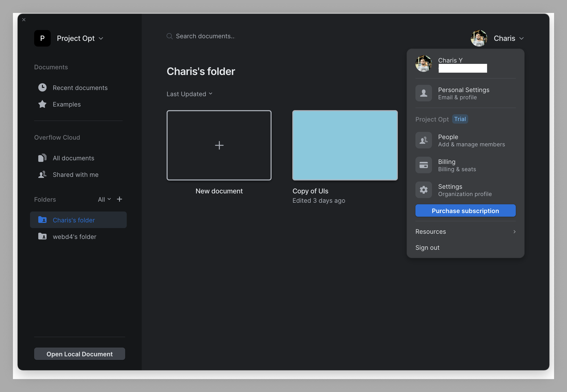567x392 pixels.
Task: Open Shared with me people icon
Action: [42, 174]
